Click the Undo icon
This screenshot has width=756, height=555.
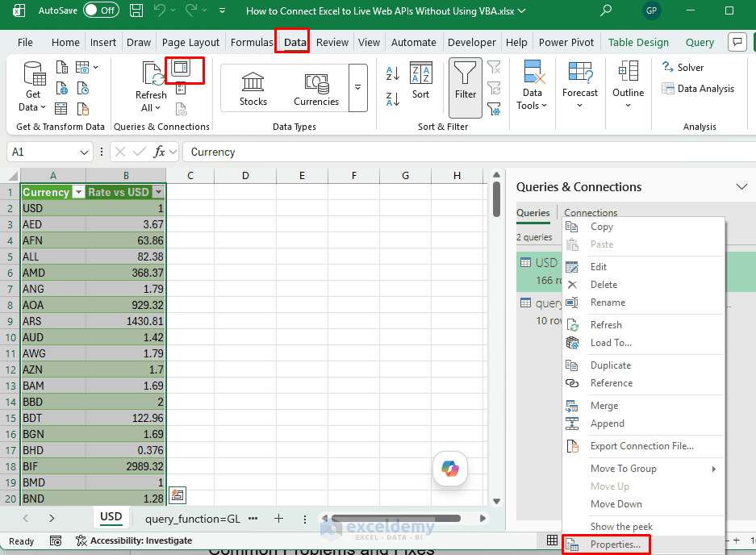[x=160, y=10]
